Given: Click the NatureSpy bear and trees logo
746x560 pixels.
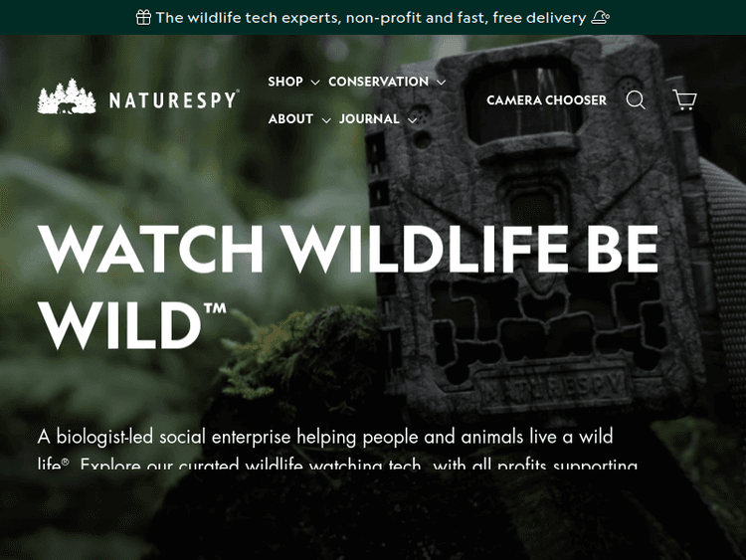Looking at the screenshot, I should [67, 96].
